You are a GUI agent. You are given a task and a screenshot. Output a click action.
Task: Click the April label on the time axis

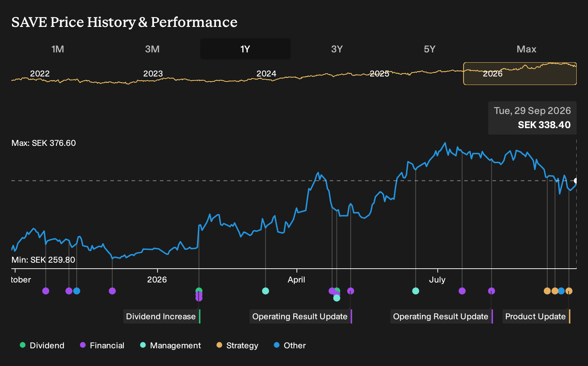[x=296, y=280]
